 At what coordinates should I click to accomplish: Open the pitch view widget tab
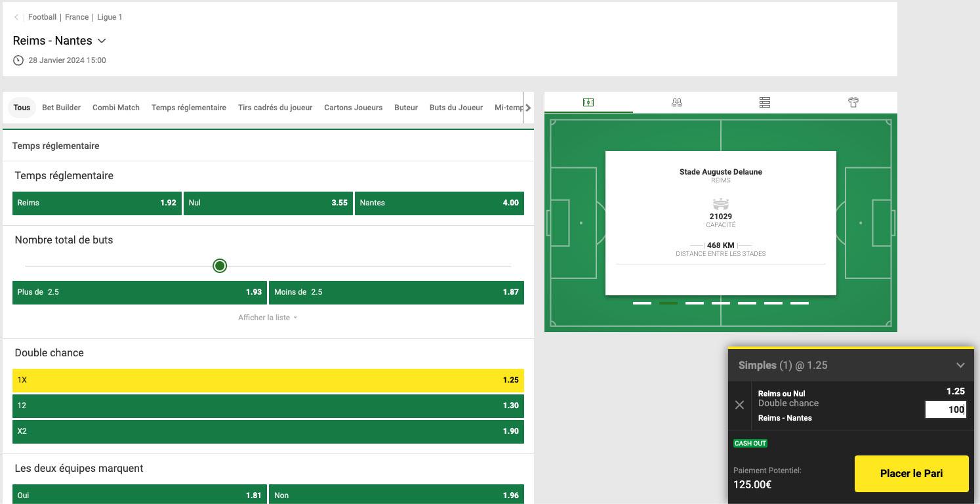pos(588,102)
